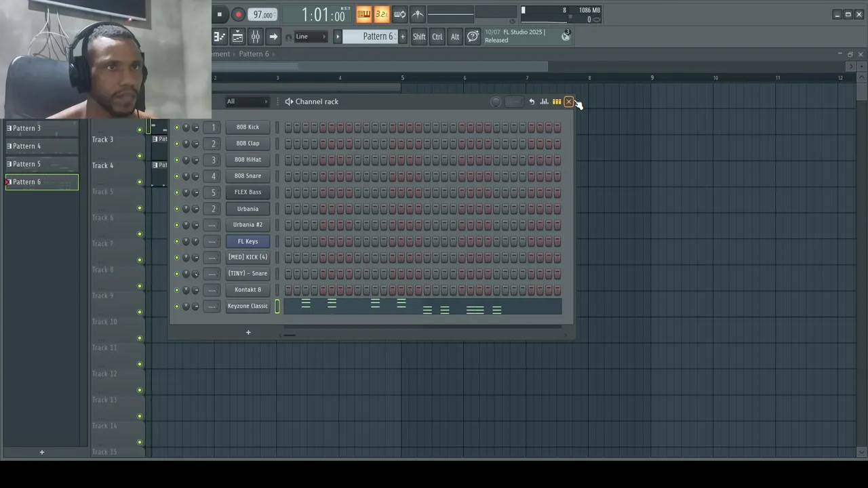868x488 pixels.
Task: Open graph editor bars icon
Action: (x=544, y=102)
